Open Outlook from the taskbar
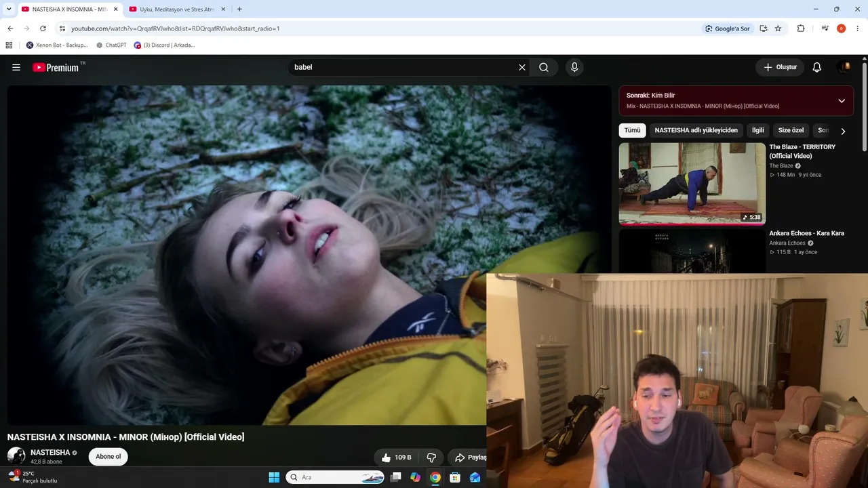The height and width of the screenshot is (488, 868). coord(475,477)
